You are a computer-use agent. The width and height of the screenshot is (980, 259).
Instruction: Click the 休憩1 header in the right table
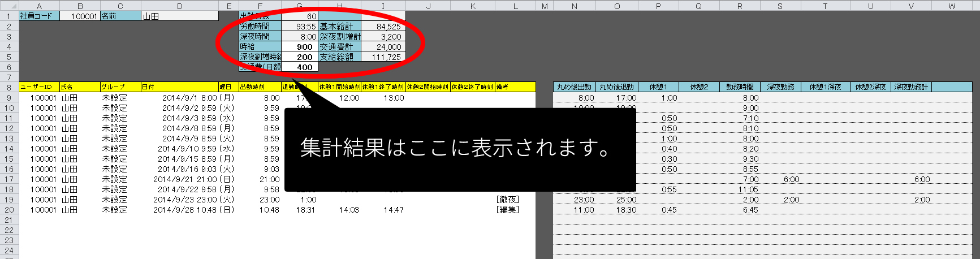point(658,87)
